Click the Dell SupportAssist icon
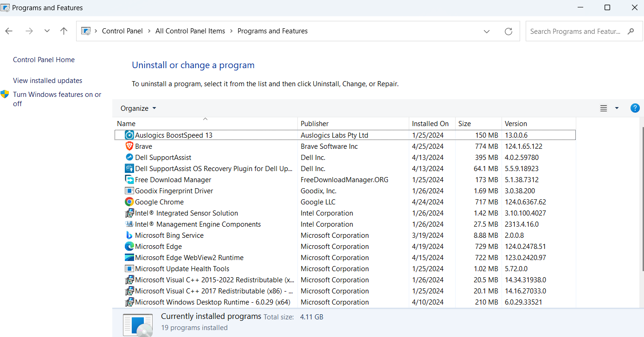 [129, 157]
